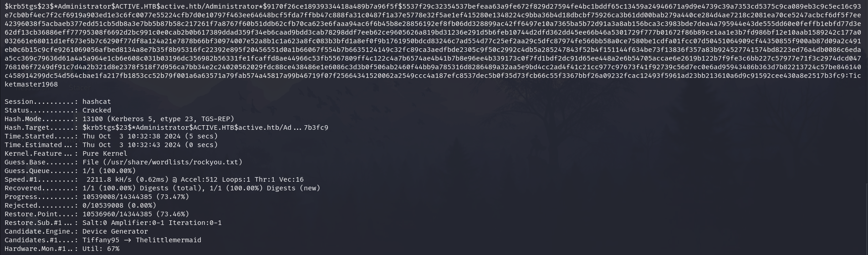Click the start of the $krb5tgs$23$ hash
The height and width of the screenshot is (255, 868).
pyautogui.click(x=29, y=6)
